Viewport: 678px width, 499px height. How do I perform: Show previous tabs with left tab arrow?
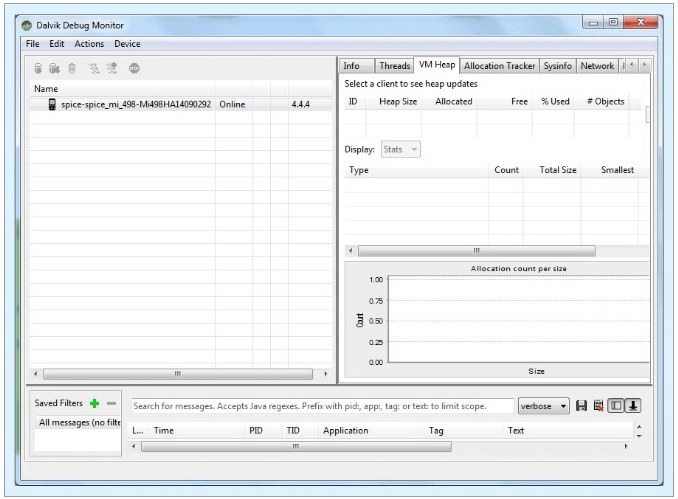632,65
